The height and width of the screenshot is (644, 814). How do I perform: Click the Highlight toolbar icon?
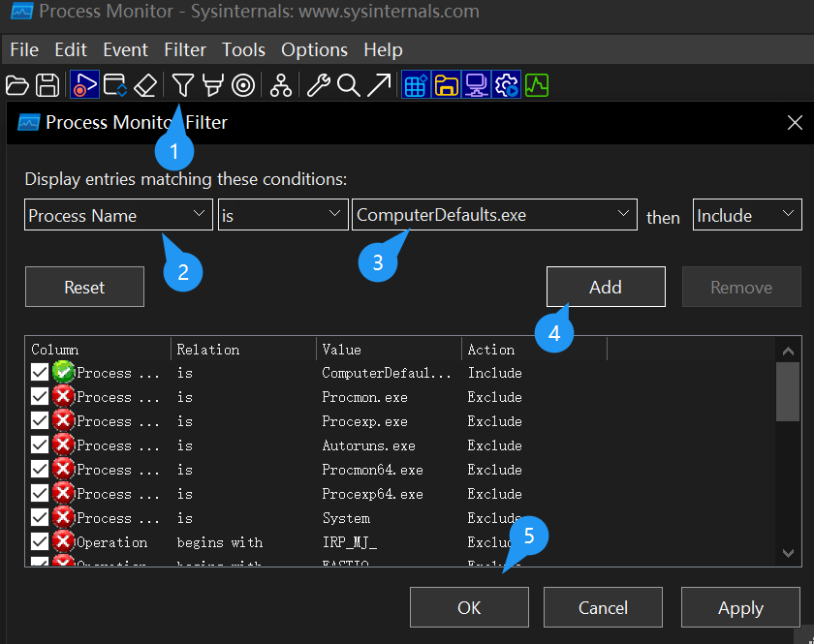[x=213, y=85]
